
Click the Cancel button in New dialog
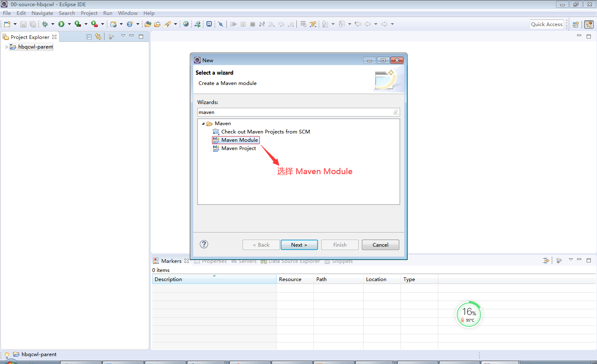point(381,245)
